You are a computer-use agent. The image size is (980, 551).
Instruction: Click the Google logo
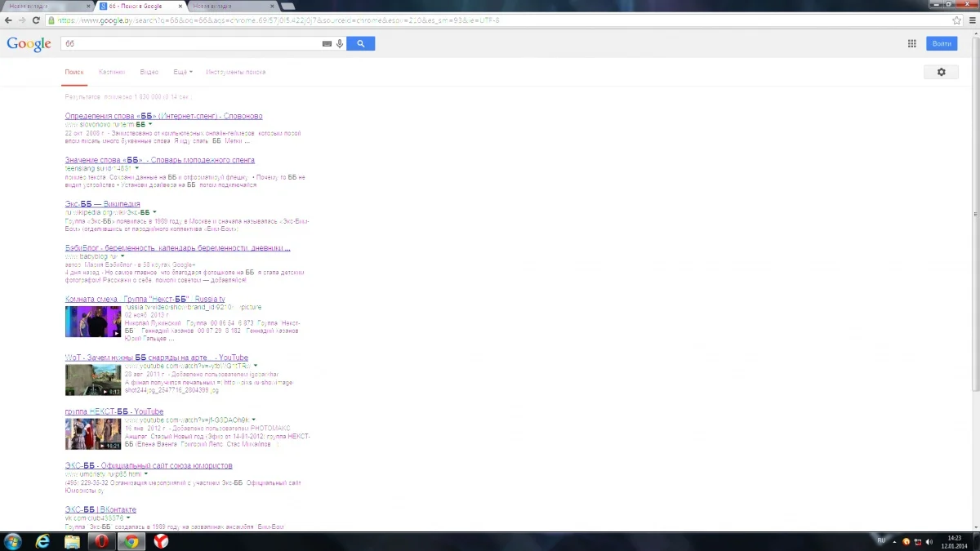pos(29,44)
